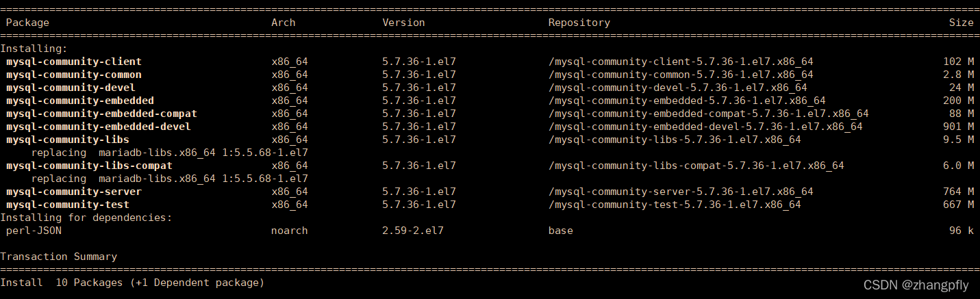Click 'replacing mariadb-libs' line under mysql-community-libs
The height and width of the screenshot is (299, 980).
click(x=169, y=153)
